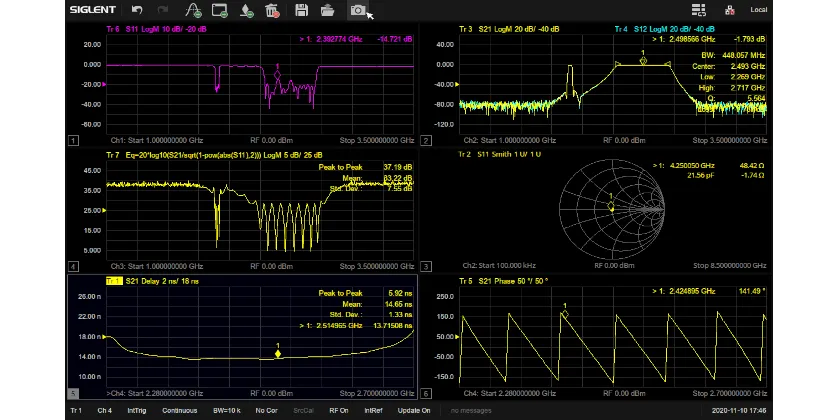Select the Tr 1 S21 Delay trace label

pos(152,281)
